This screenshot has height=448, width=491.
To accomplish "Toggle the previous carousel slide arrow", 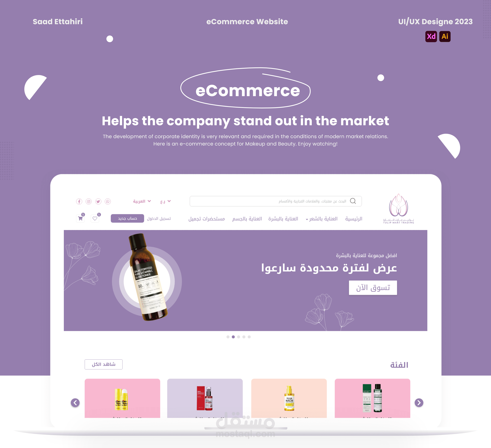I will (75, 403).
